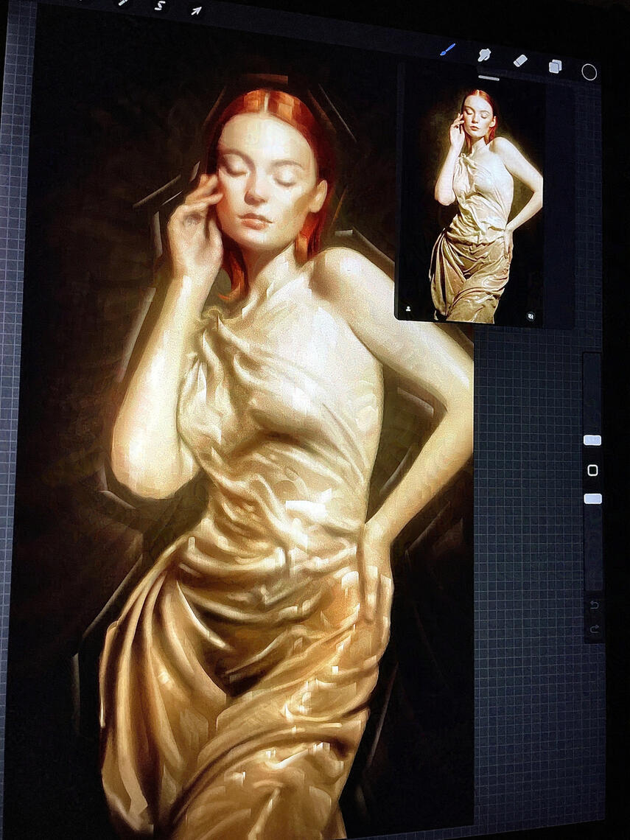The image size is (630, 840).
Task: Tap the lock icon on the Reference window
Action: tap(531, 317)
